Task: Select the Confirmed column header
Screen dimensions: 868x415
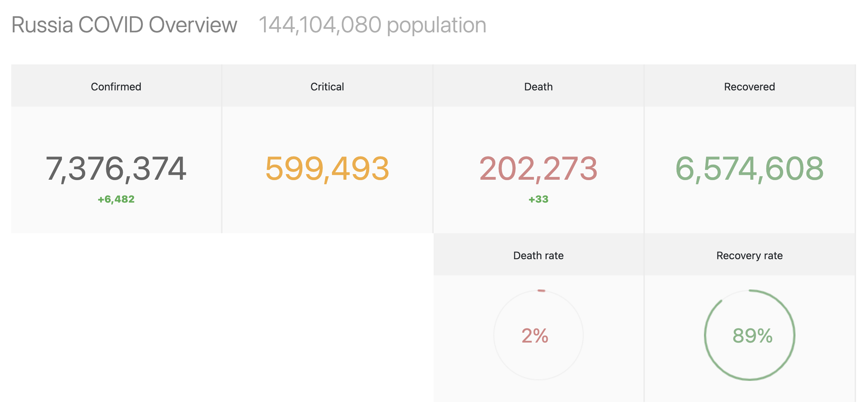Action: click(116, 87)
